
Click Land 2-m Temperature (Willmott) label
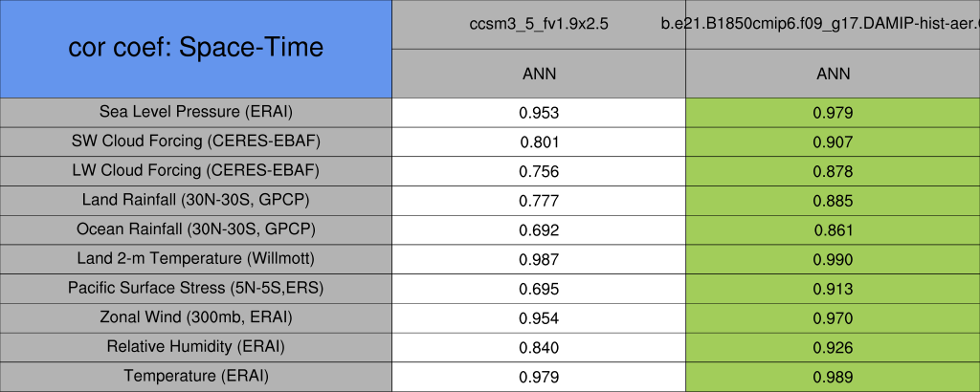click(x=196, y=259)
